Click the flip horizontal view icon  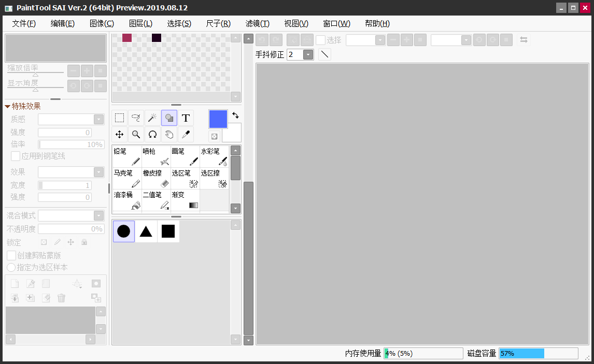(x=524, y=40)
